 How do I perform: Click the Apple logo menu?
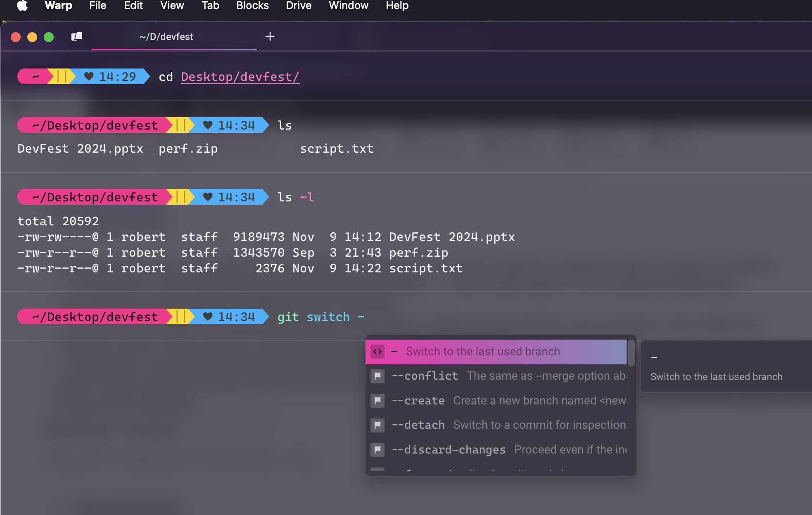(x=22, y=6)
